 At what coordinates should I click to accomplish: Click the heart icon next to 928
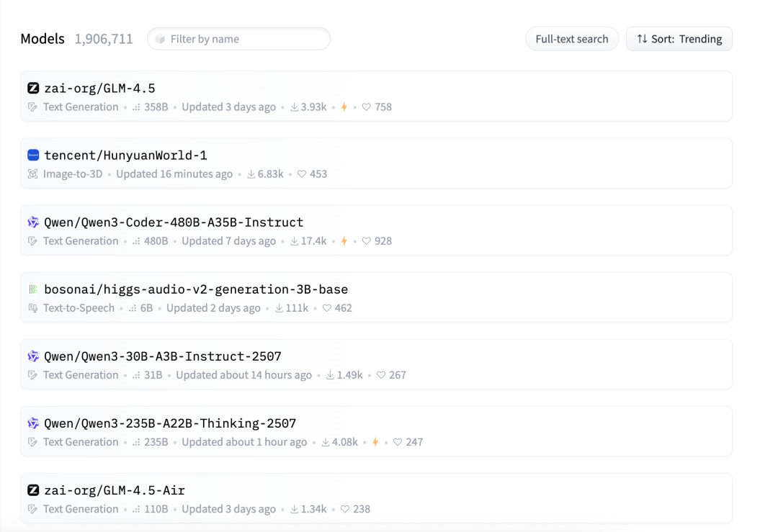[x=366, y=241]
